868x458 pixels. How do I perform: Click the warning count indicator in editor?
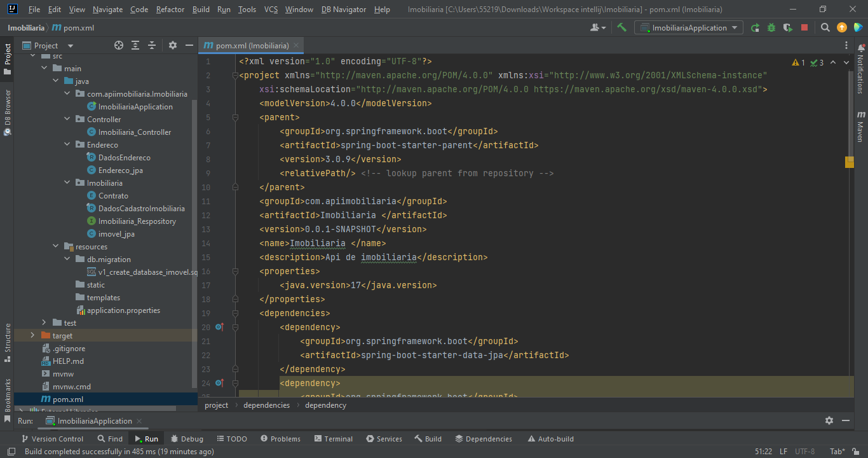(799, 62)
